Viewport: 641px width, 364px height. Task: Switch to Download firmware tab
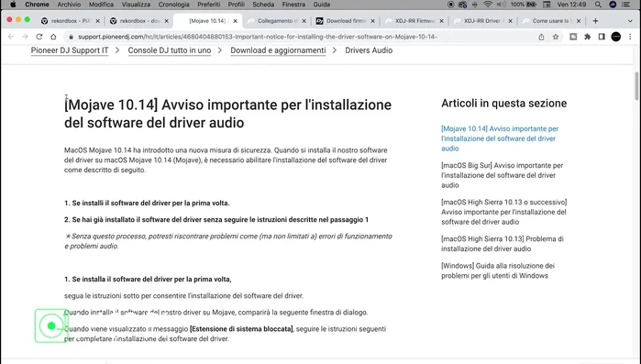coord(346,21)
